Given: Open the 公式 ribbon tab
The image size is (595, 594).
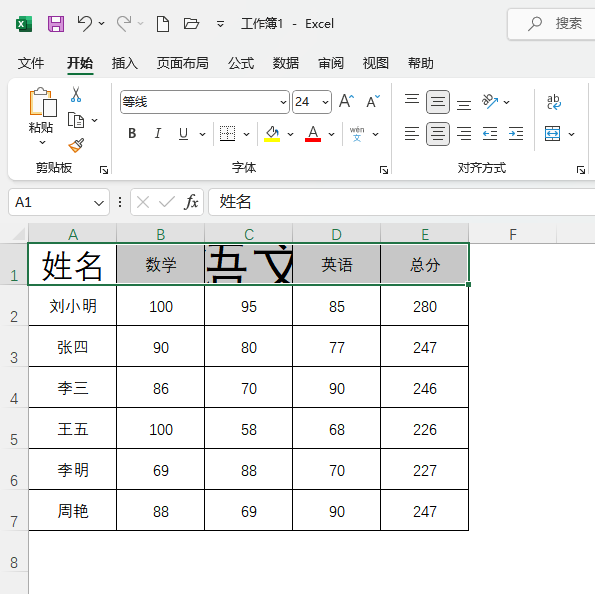Looking at the screenshot, I should (241, 63).
